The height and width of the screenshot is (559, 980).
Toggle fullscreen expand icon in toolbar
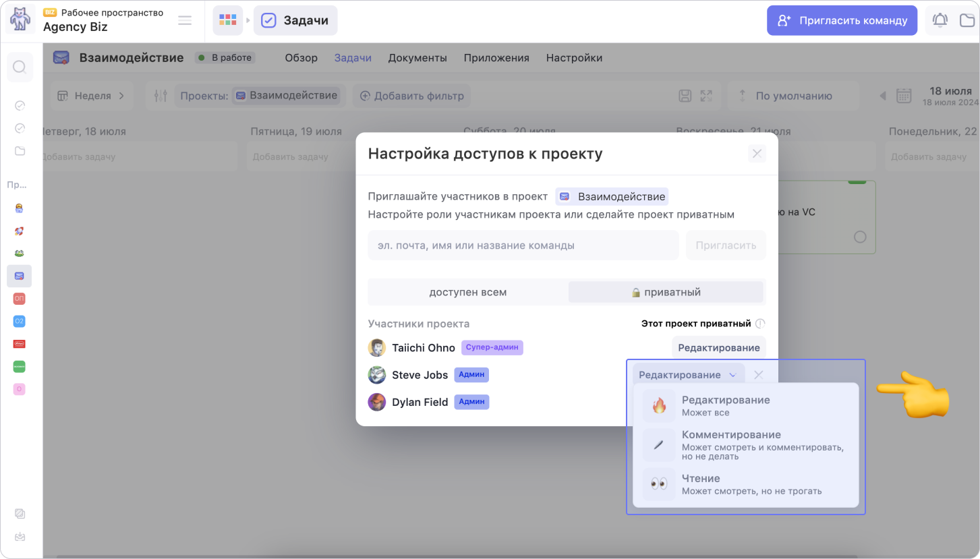click(x=706, y=96)
